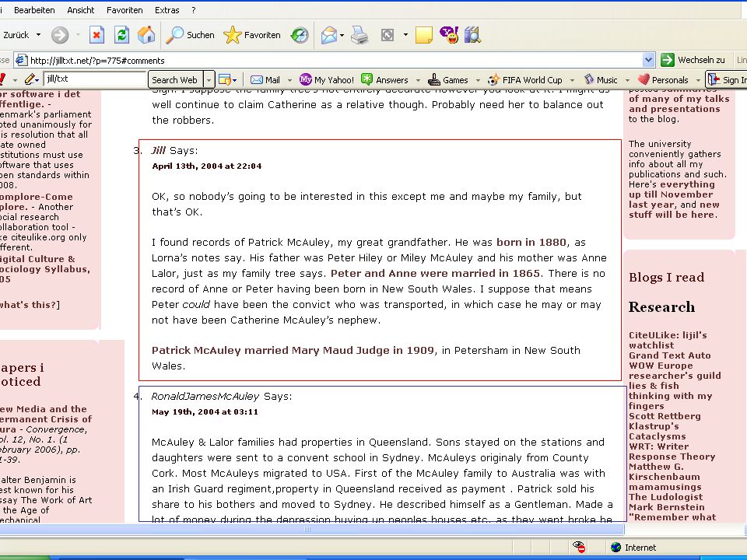Open Yahoo Personals toolbar button
The image size is (747, 560).
pyautogui.click(x=663, y=80)
